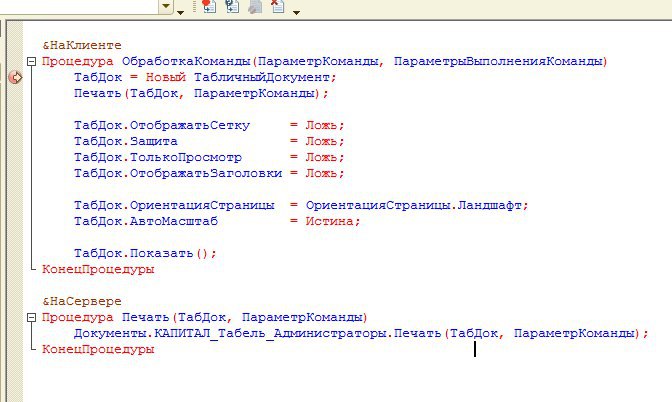This screenshot has width=672, height=402.
Task: Click the toolbar drag handle grip
Action: (x=195, y=6)
